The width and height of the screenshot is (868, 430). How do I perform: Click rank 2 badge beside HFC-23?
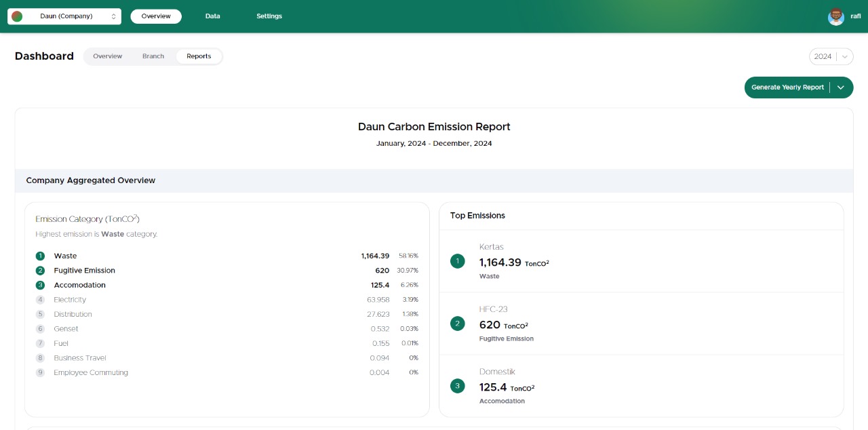458,324
